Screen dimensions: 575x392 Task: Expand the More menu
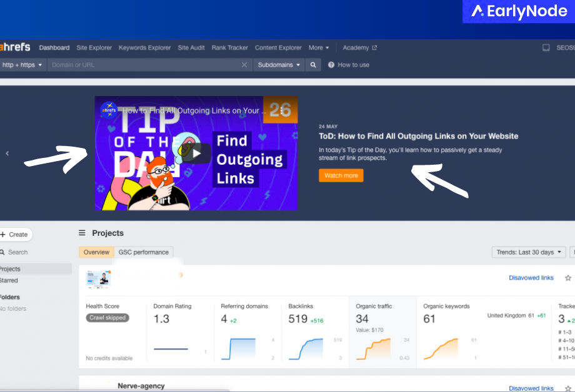coord(319,47)
